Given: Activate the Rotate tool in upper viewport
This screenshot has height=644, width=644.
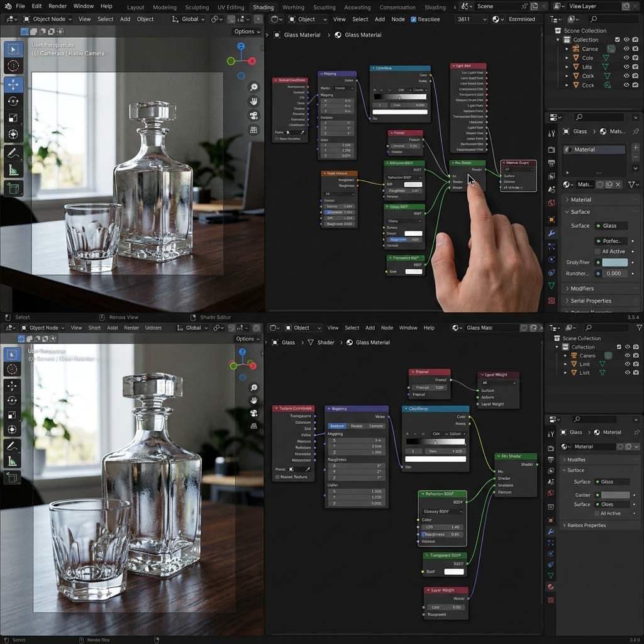Looking at the screenshot, I should 13,101.
